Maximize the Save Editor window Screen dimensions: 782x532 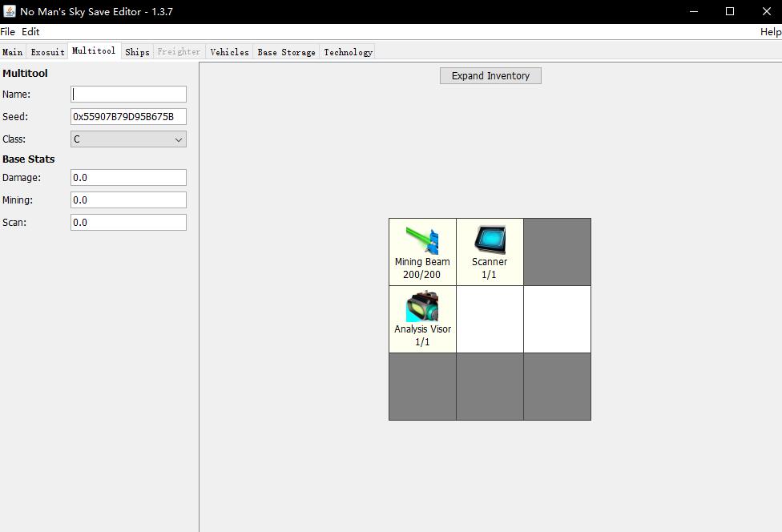coord(730,11)
